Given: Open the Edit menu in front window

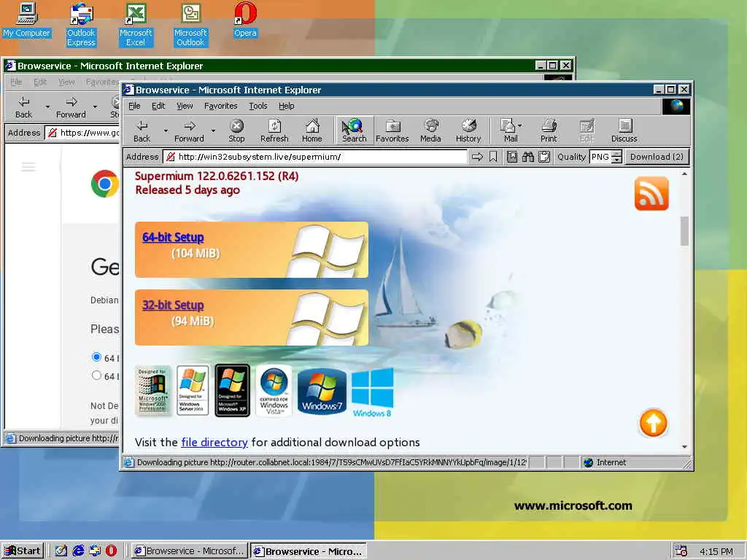Looking at the screenshot, I should (158, 106).
